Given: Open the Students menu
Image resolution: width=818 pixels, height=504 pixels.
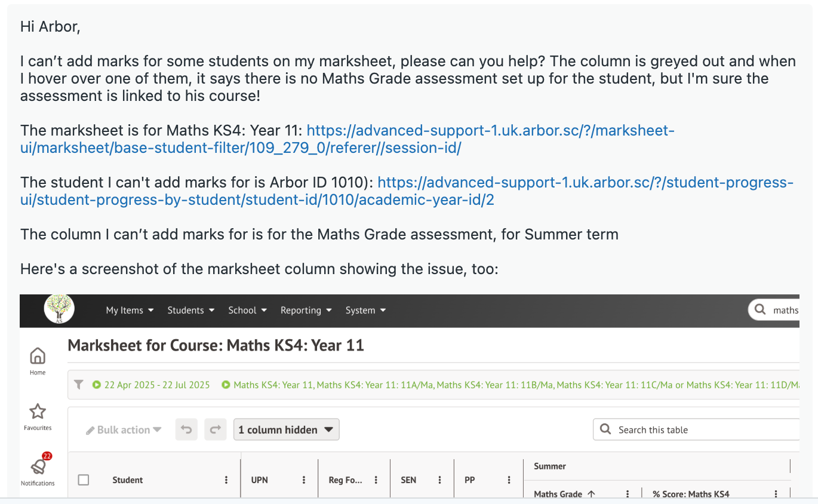Looking at the screenshot, I should (190, 311).
